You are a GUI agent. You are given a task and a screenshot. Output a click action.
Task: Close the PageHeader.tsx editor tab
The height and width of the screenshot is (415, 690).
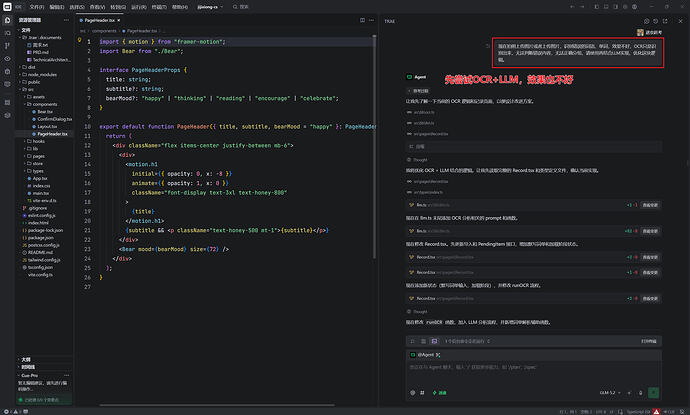coord(119,20)
